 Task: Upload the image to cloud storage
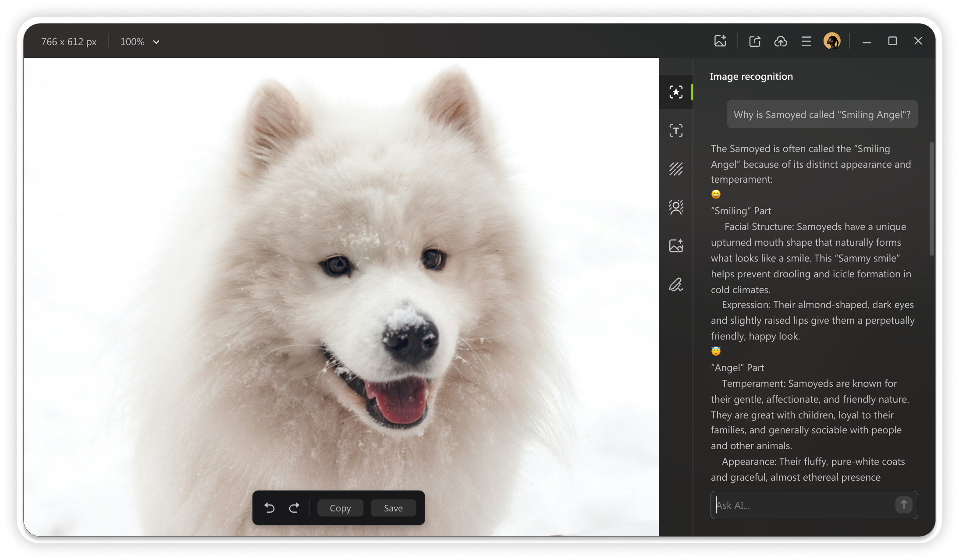pos(781,41)
